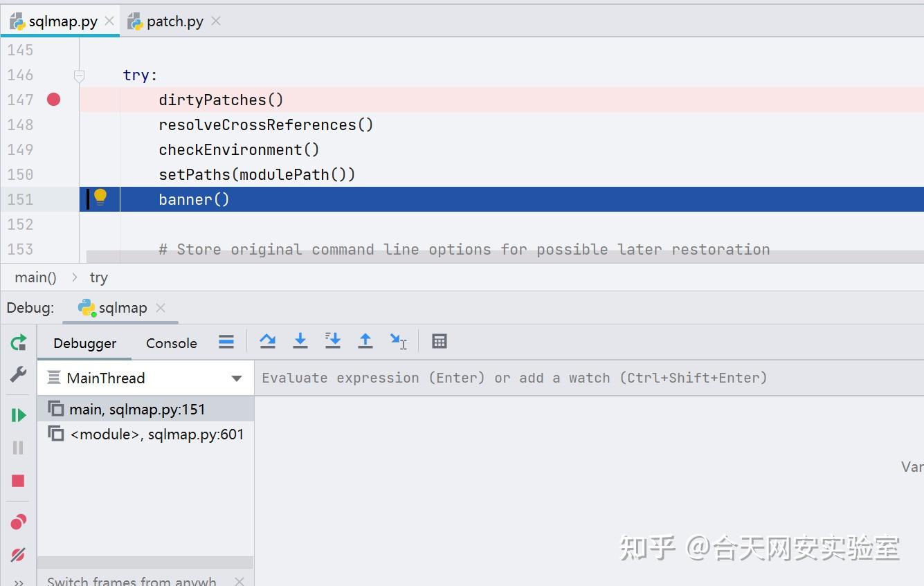Select the Step Out action
924x586 pixels.
pyautogui.click(x=365, y=340)
